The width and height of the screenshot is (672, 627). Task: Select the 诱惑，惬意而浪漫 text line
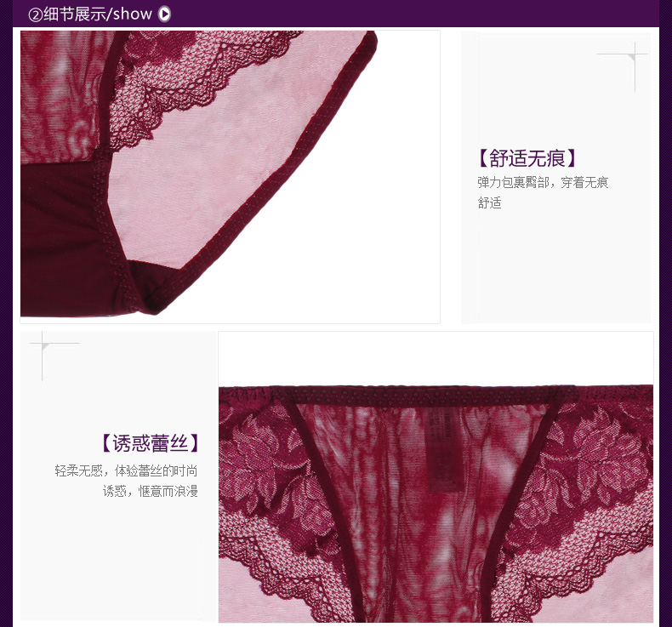150,491
